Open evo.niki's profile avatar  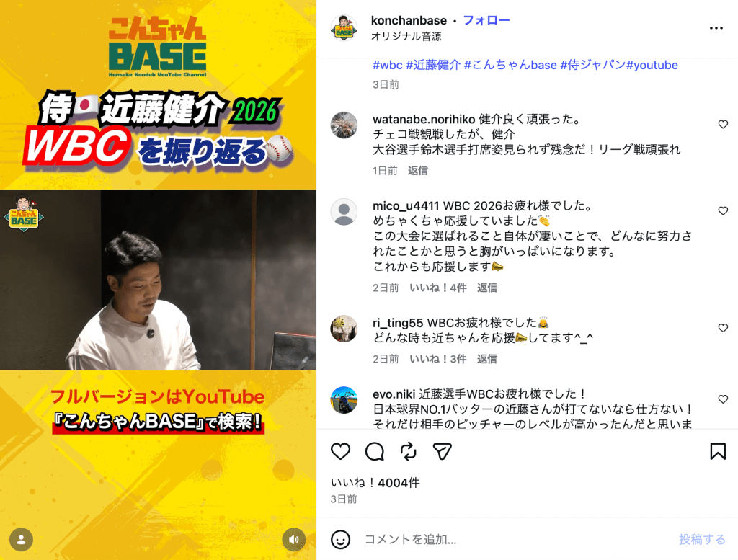[344, 400]
